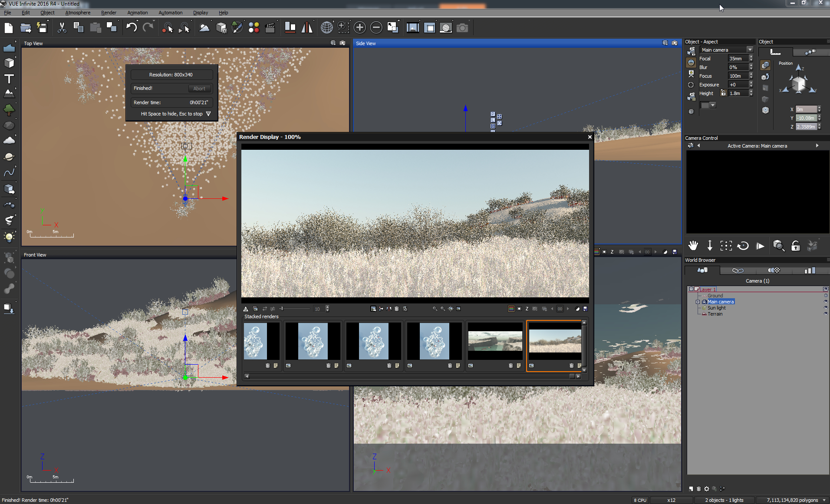Toggle visibility eye for Sun light

click(825, 308)
